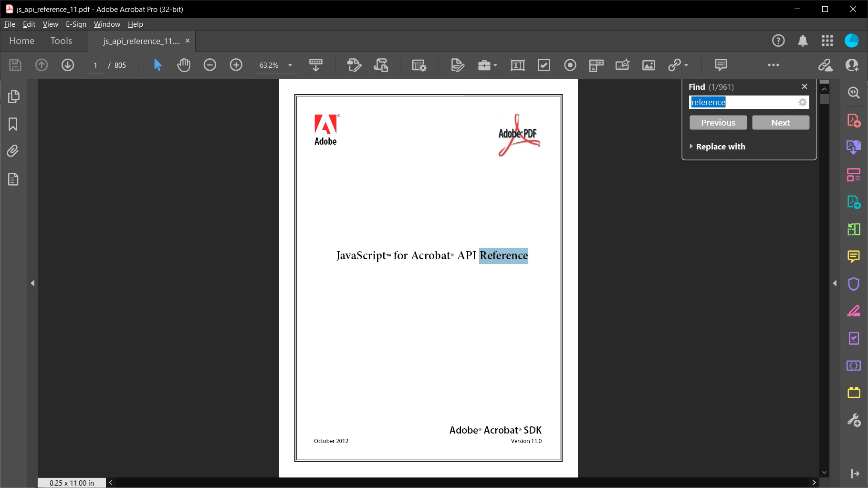Add a check box field tool
The width and height of the screenshot is (868, 488).
point(544,65)
